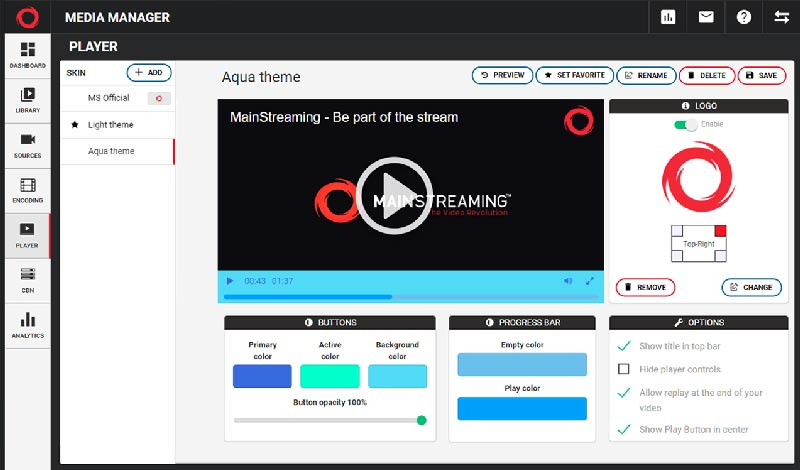
Task: Open the Background color swatch
Action: click(x=397, y=376)
